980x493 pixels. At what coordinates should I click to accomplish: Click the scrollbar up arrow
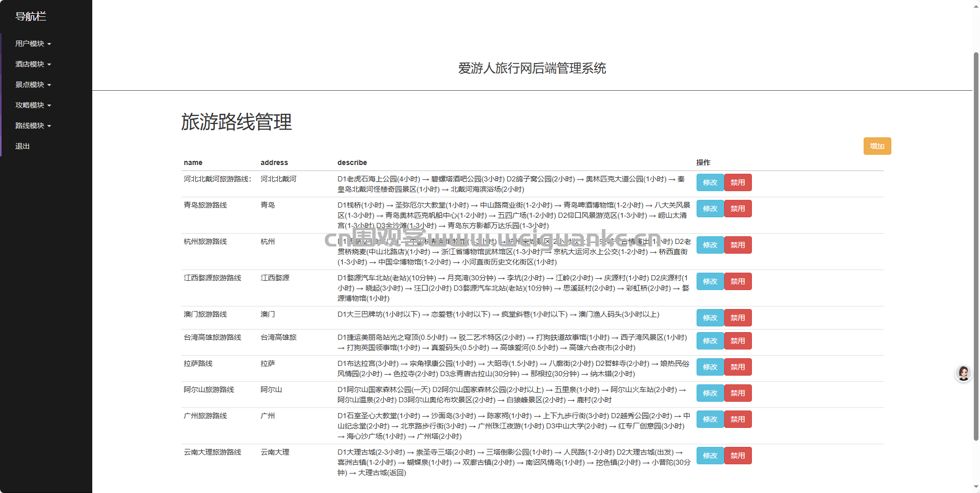(976, 6)
